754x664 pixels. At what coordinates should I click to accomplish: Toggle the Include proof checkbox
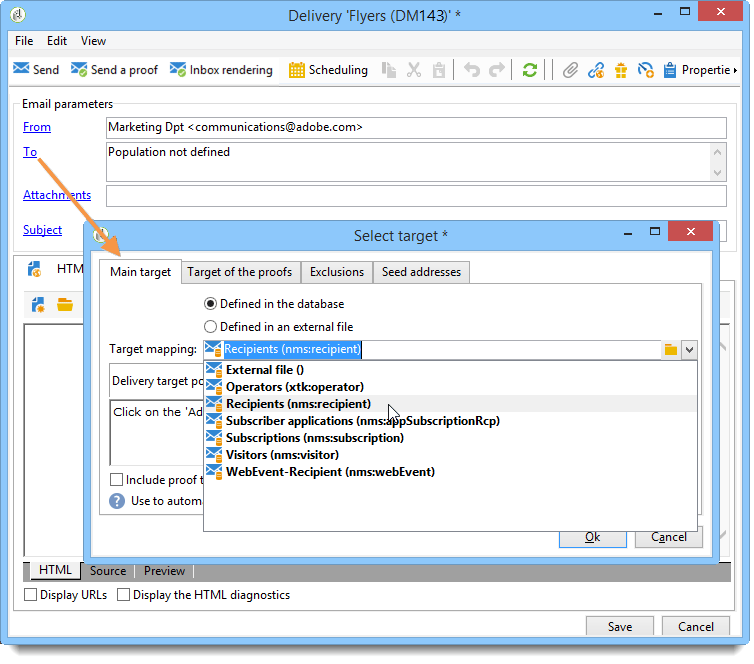pyautogui.click(x=116, y=480)
